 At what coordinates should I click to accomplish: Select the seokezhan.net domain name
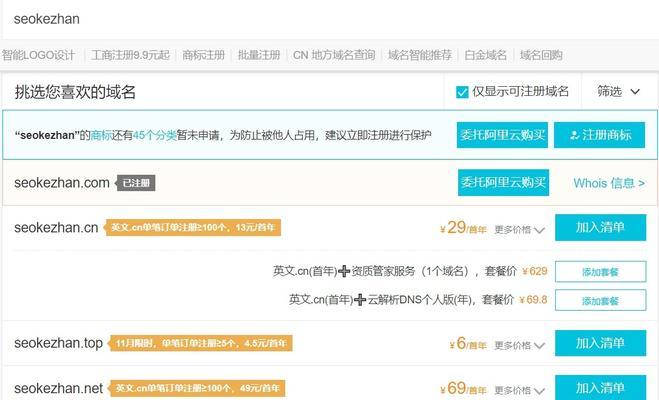[58, 388]
